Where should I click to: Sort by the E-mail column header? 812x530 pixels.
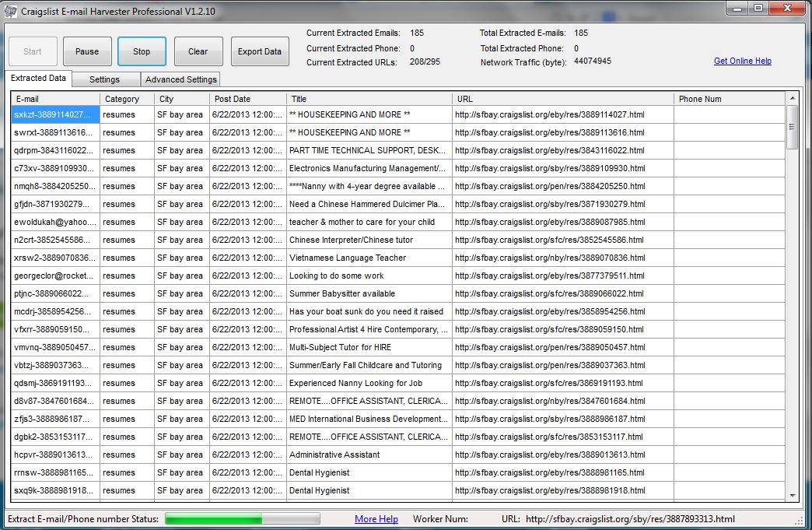point(55,98)
